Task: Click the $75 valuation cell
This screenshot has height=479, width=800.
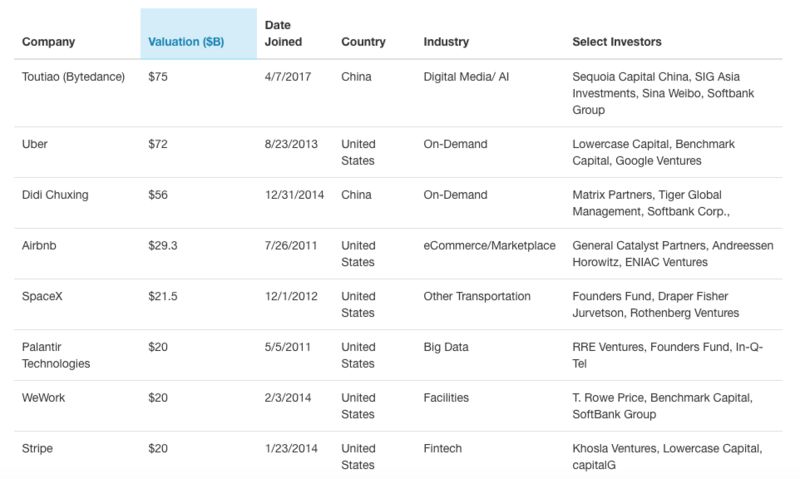Action: [159, 77]
